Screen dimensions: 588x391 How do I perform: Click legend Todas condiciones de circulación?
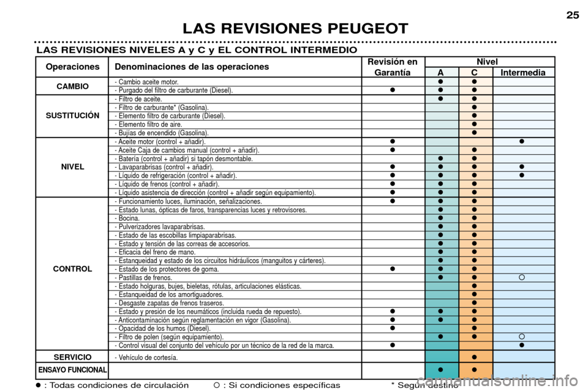pyautogui.click(x=113, y=385)
